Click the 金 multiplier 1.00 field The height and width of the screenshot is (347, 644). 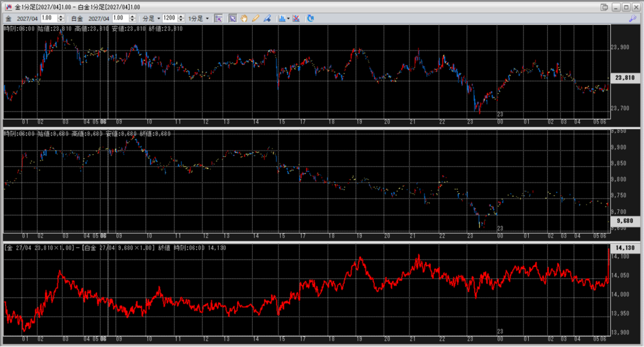click(49, 18)
